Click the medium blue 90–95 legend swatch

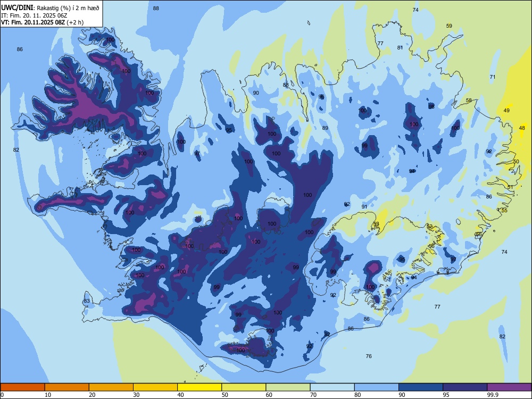point(421,387)
